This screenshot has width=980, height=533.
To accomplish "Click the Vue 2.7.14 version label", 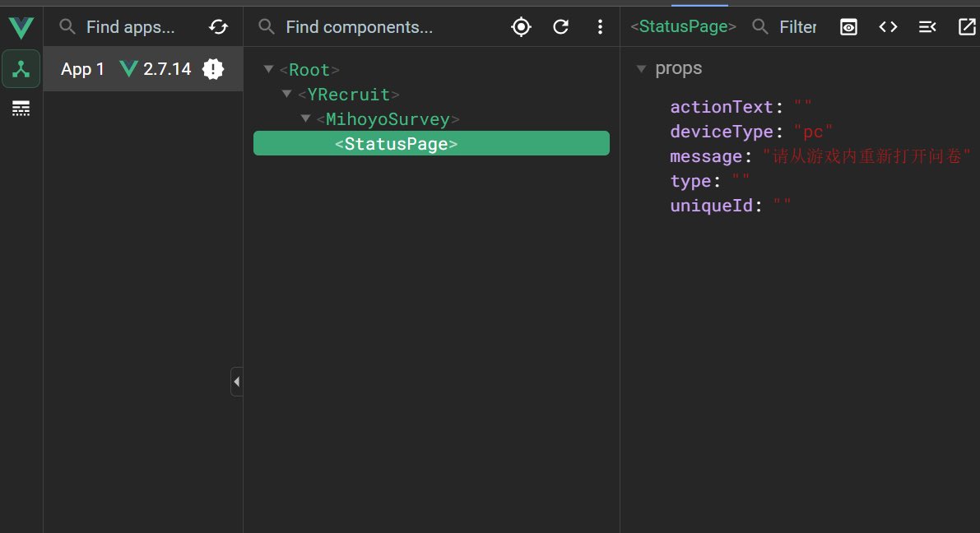I will (155, 69).
